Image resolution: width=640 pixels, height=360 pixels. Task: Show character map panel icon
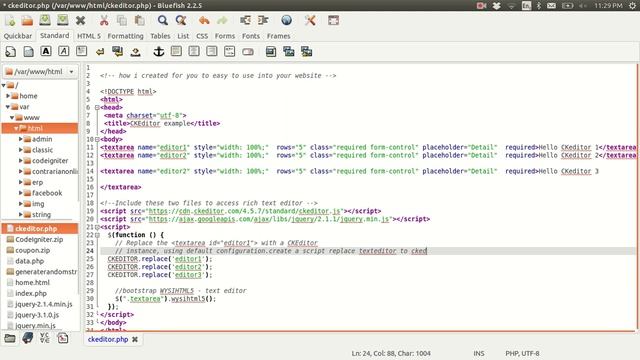click(x=45, y=338)
